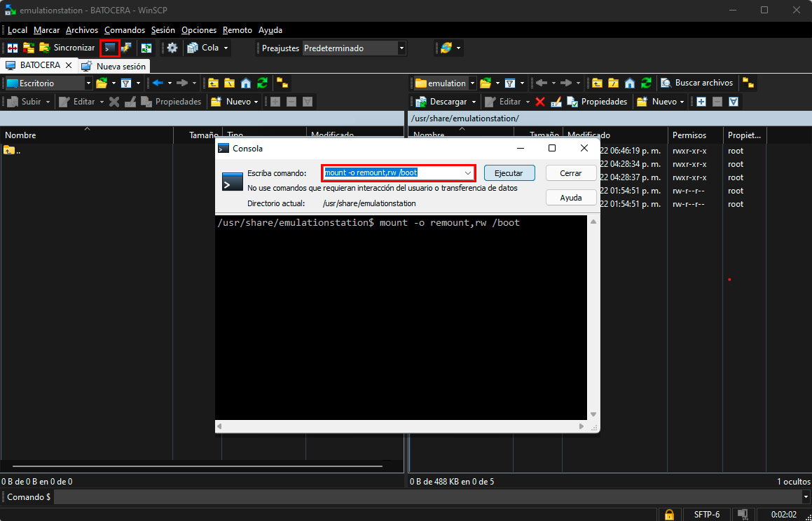The width and height of the screenshot is (812, 521).
Task: Open the Nueva sesión tab
Action: (x=114, y=66)
